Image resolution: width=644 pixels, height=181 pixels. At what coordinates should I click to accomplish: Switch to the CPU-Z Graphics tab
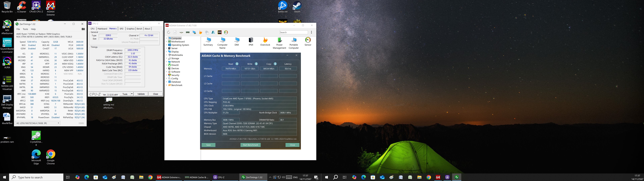pos(130,29)
